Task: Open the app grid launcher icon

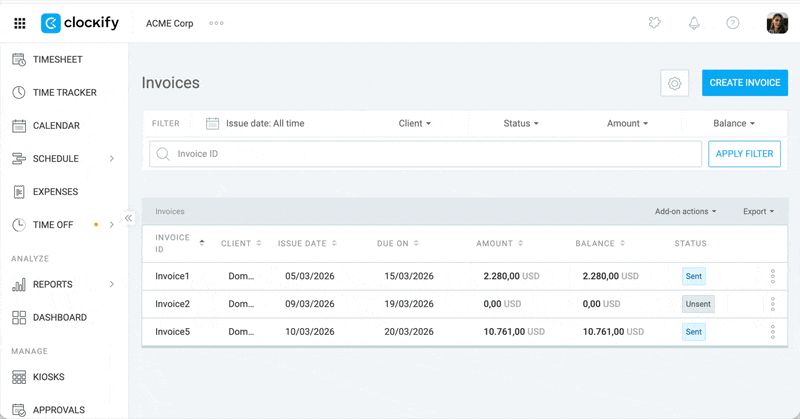Action: pos(19,23)
